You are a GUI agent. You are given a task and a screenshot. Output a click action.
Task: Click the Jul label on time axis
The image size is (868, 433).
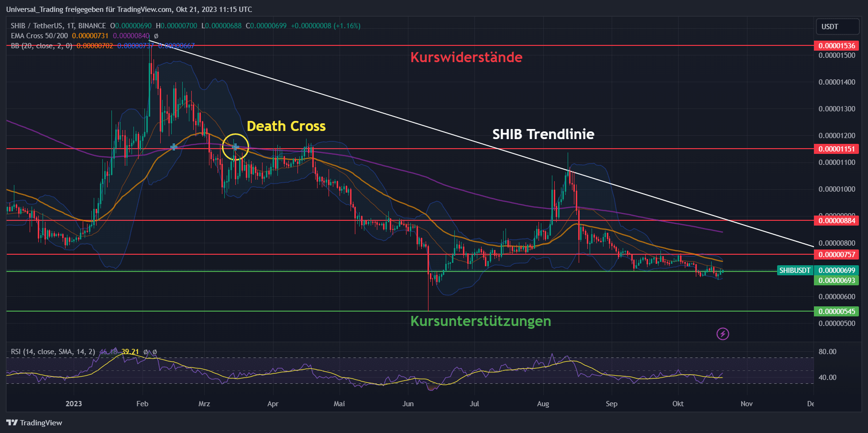coord(474,404)
